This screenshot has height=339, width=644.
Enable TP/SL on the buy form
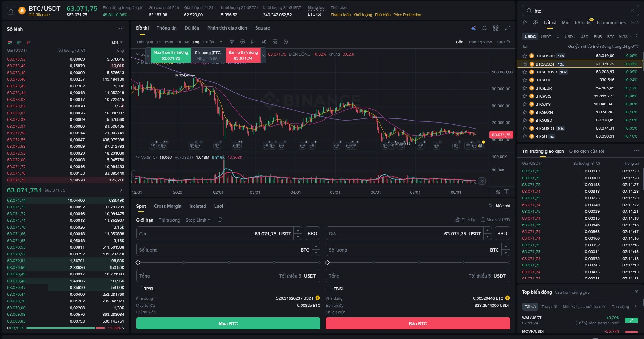coord(139,289)
